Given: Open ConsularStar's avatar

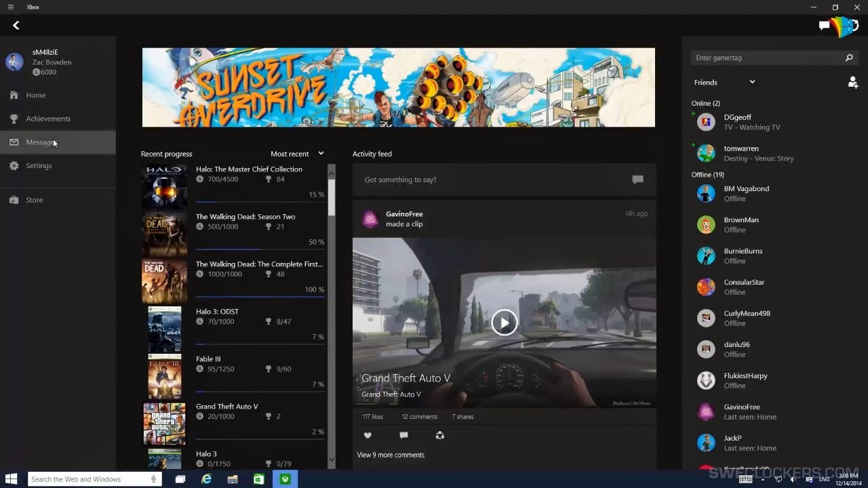Looking at the screenshot, I should coord(706,287).
